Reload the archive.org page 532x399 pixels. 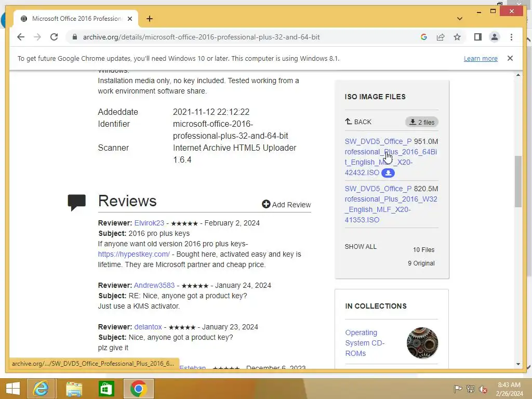tap(54, 37)
